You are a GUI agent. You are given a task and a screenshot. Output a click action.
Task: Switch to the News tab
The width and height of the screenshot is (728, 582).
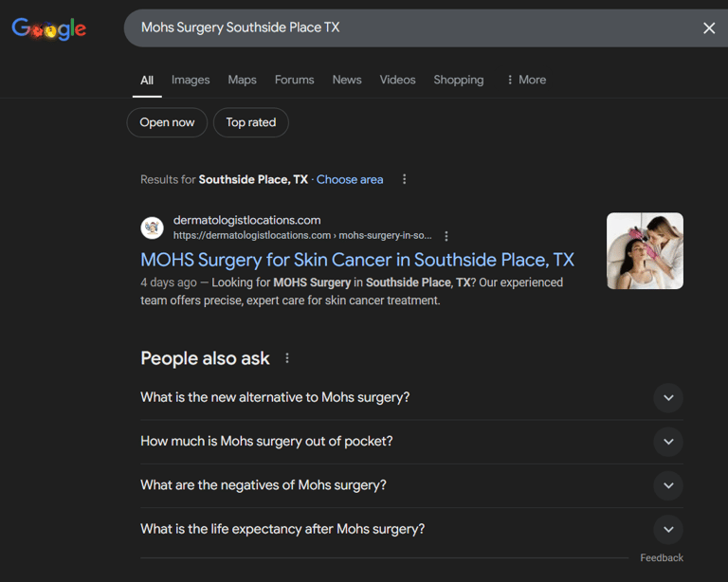click(x=347, y=80)
